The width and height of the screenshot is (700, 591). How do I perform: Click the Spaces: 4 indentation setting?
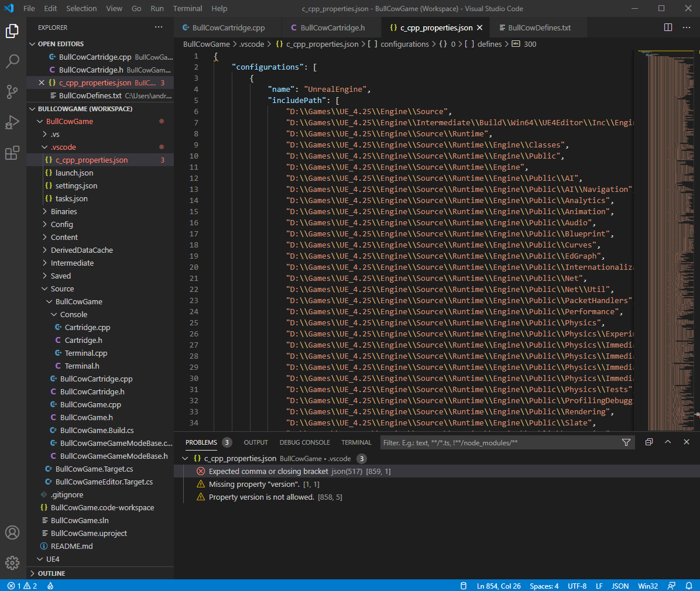click(544, 586)
